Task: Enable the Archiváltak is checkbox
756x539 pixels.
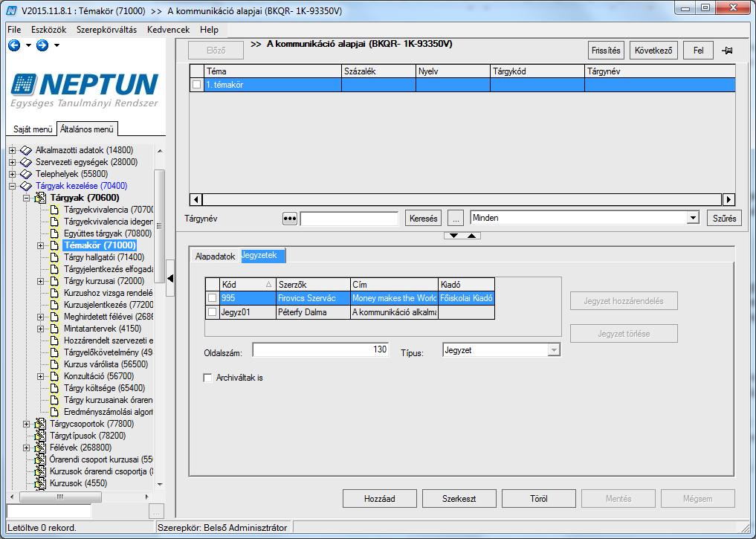Action: 208,378
